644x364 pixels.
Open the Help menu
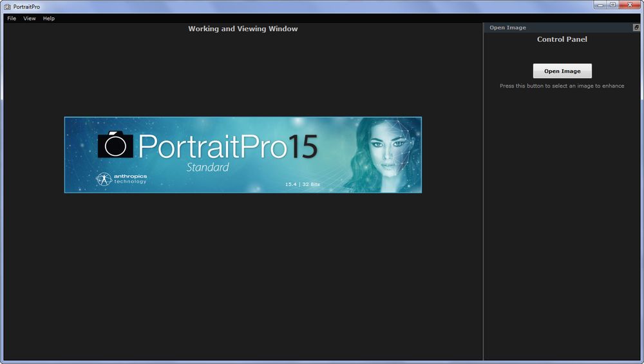pos(48,19)
